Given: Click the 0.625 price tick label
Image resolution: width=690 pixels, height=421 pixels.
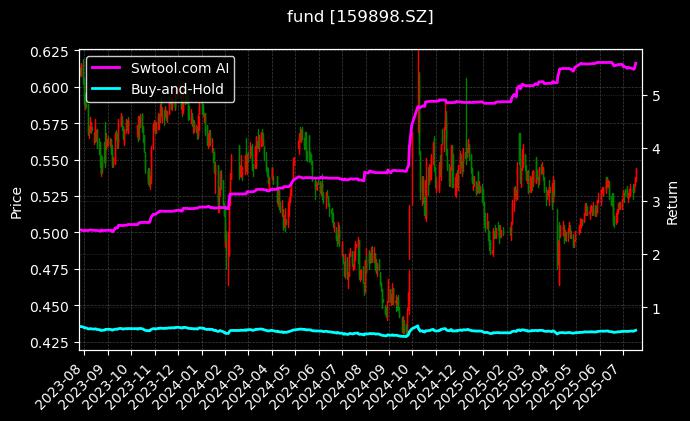Looking at the screenshot, I should 50,51.
